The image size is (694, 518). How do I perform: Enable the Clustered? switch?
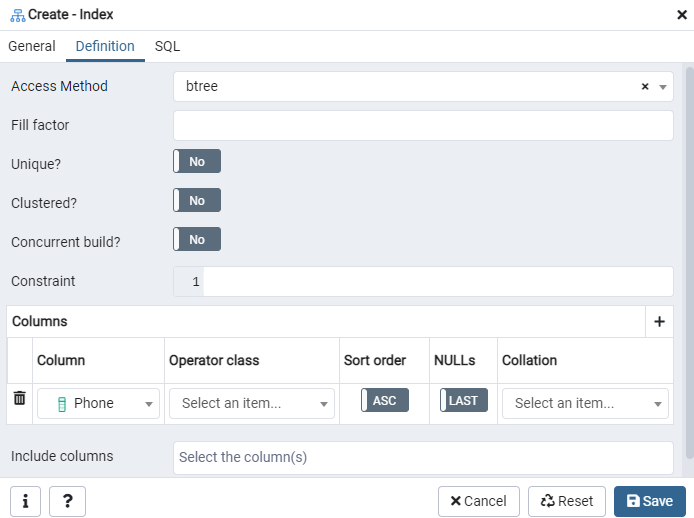click(x=197, y=201)
